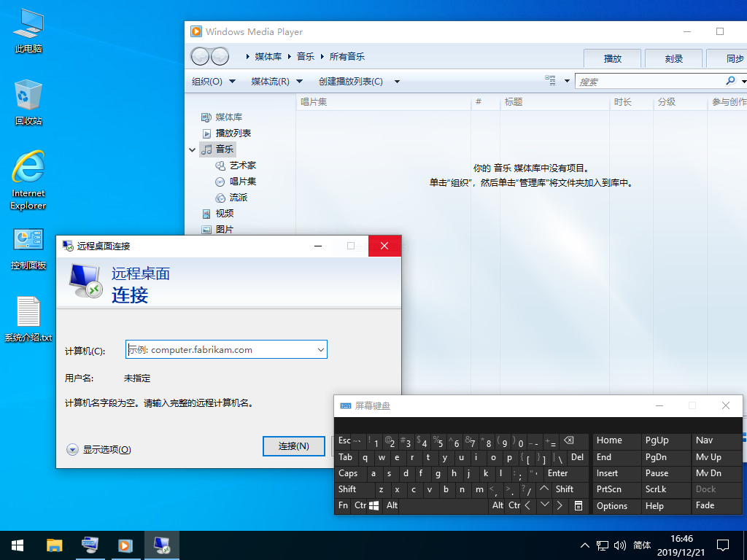
Task: Open the Recycle Bin desktop icon
Action: click(x=28, y=101)
